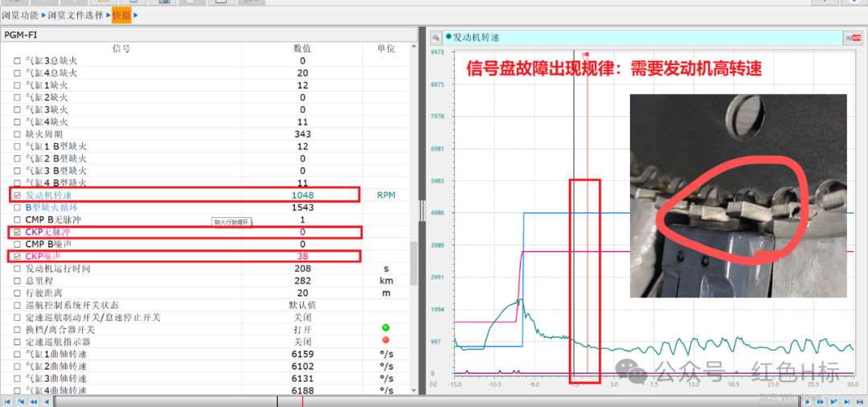Click the PGM-FI panel title
868x407 pixels.
tap(20, 35)
